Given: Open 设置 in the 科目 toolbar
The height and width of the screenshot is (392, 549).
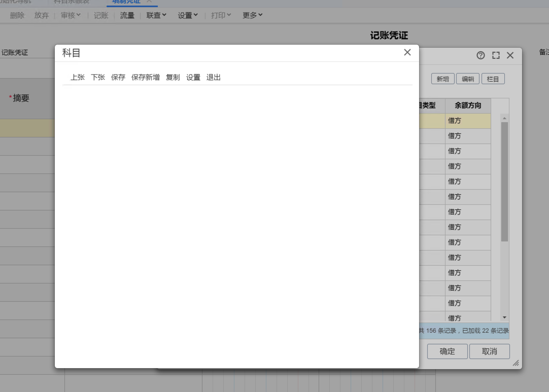Looking at the screenshot, I should (x=193, y=78).
